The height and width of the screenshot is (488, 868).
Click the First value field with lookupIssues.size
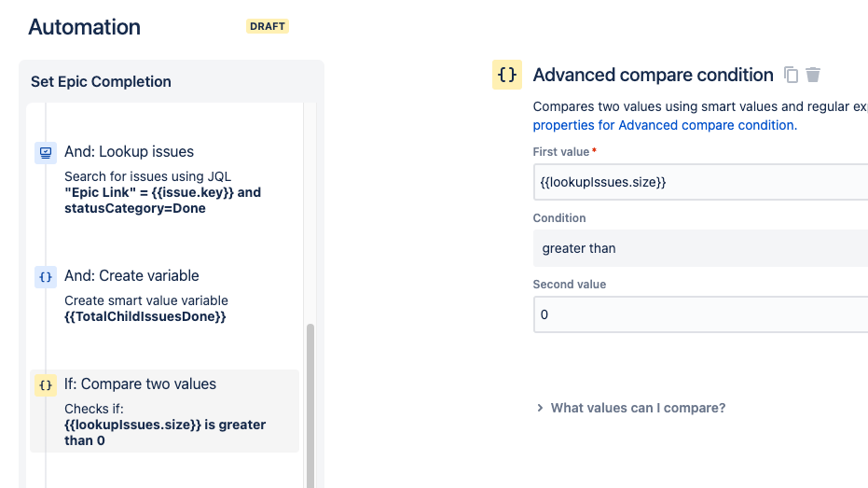[699, 182]
